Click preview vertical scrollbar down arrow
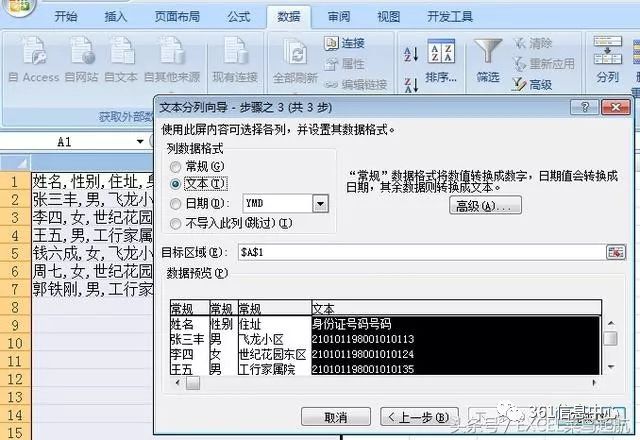Screen dimensions: 640x440 [x=611, y=367]
